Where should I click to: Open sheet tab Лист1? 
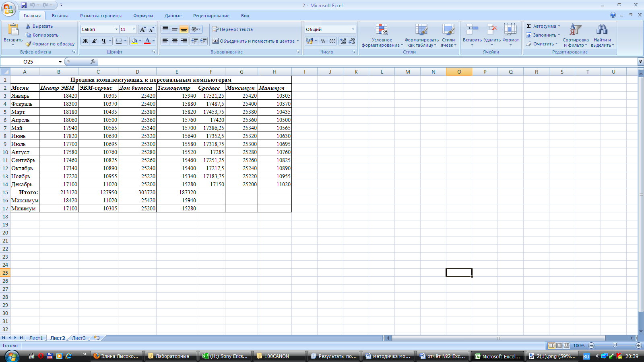click(x=36, y=338)
